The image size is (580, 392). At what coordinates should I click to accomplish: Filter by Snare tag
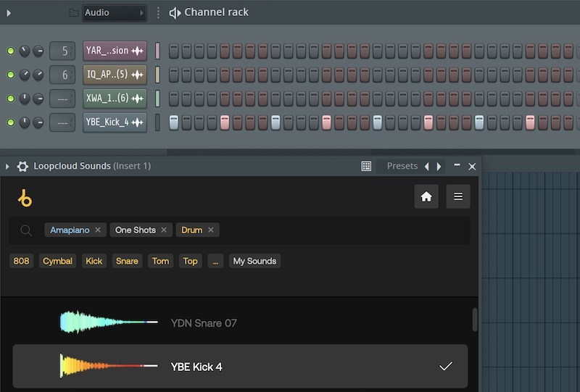tap(127, 261)
